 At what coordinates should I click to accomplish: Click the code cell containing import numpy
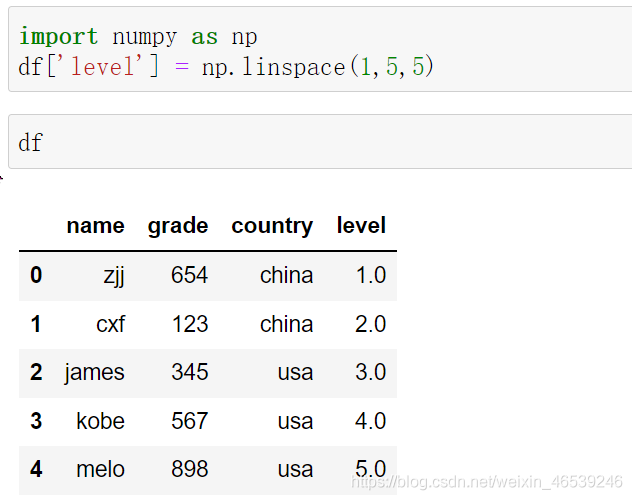(320, 49)
